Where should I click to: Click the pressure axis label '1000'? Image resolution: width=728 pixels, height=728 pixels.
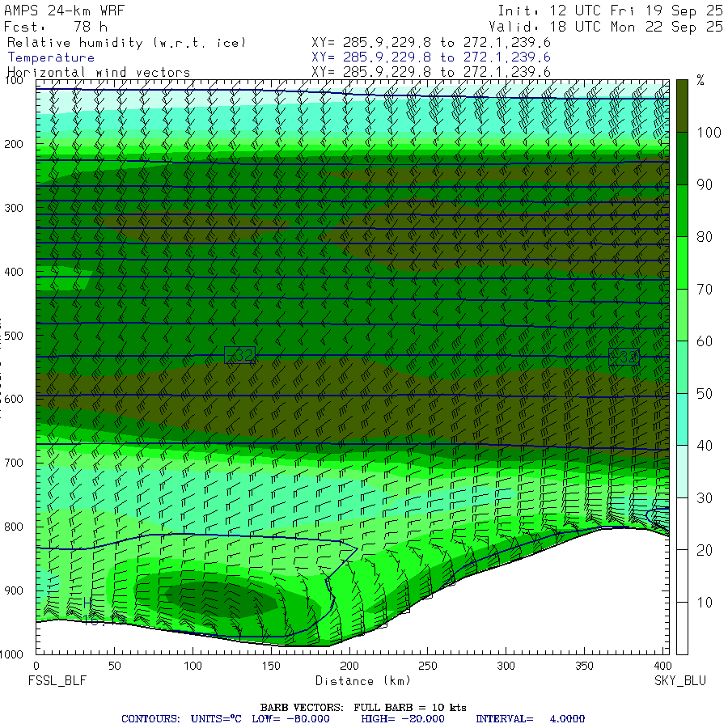pos(11,654)
